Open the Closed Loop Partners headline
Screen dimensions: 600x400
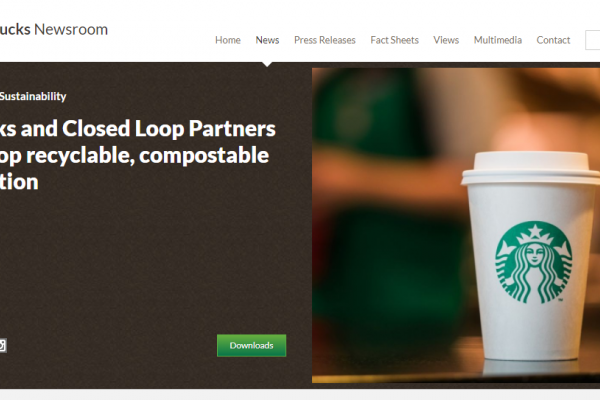click(x=138, y=155)
